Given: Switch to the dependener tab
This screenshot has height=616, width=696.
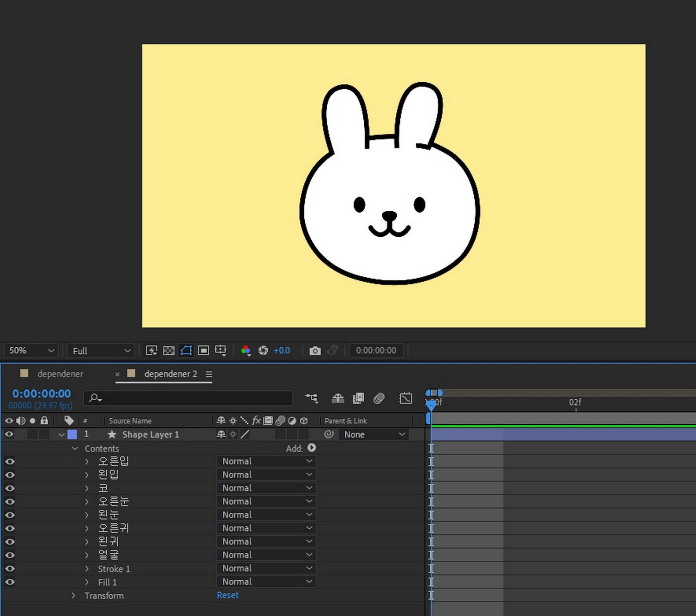Looking at the screenshot, I should coord(60,374).
